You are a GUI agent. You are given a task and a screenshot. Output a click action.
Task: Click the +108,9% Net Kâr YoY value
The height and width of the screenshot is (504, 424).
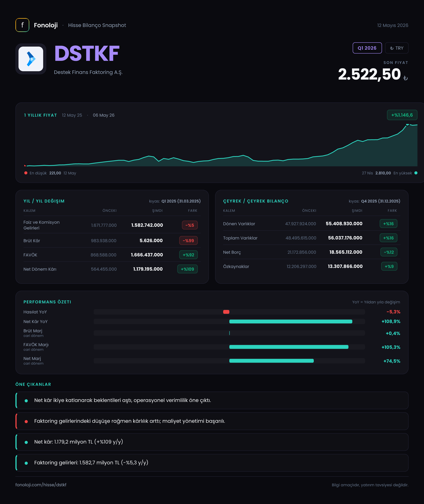[x=391, y=321]
